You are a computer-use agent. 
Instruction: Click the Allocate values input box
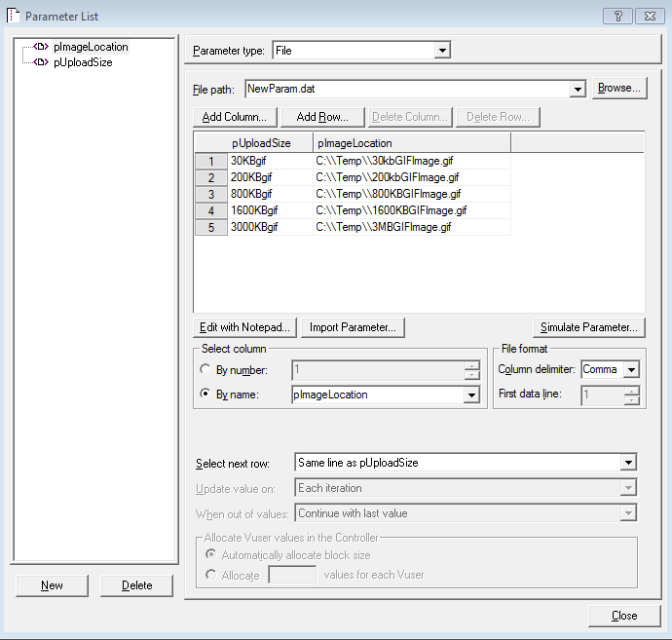292,575
